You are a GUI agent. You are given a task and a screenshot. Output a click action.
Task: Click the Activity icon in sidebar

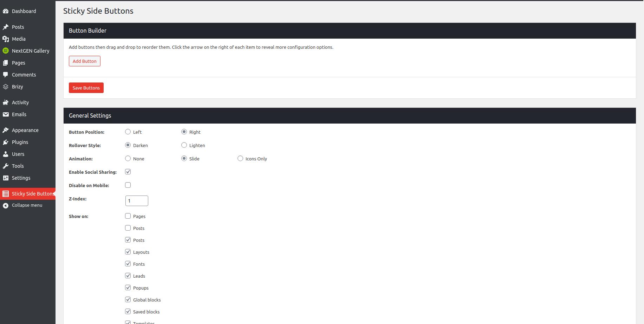tap(6, 103)
